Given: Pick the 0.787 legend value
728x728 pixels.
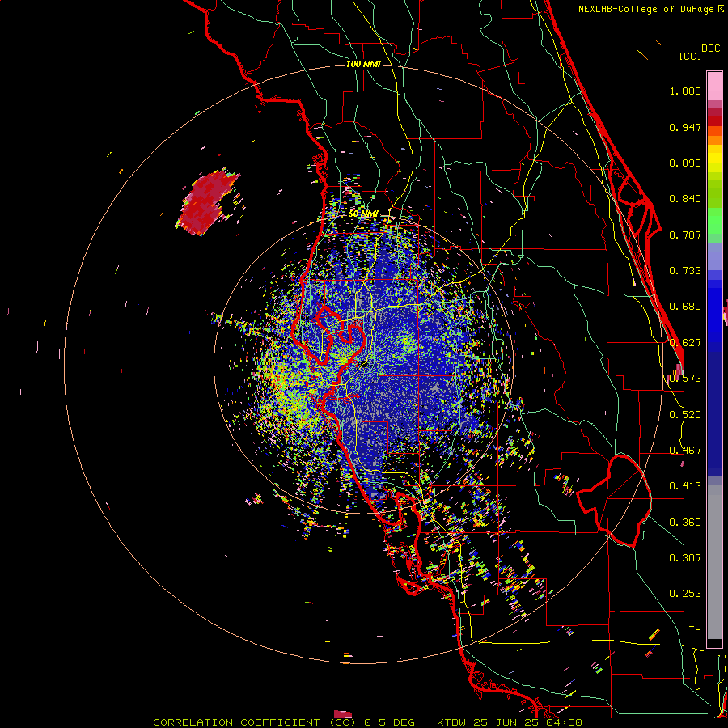Looking at the screenshot, I should tap(685, 235).
